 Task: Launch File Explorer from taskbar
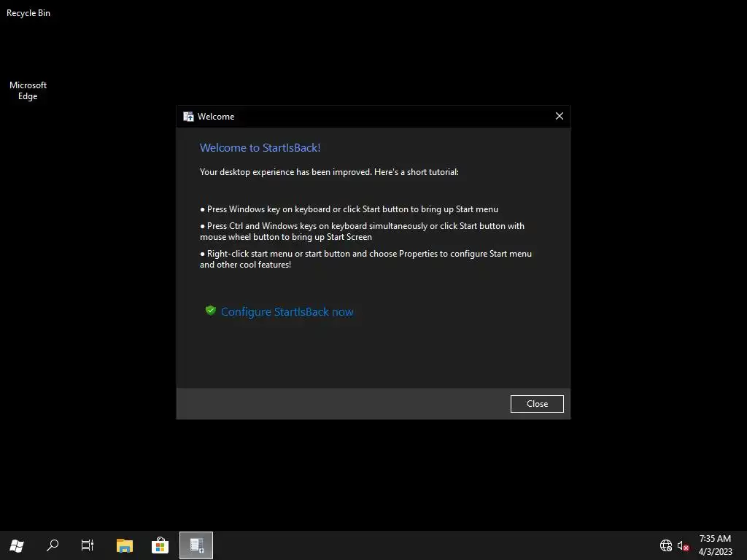pos(124,545)
